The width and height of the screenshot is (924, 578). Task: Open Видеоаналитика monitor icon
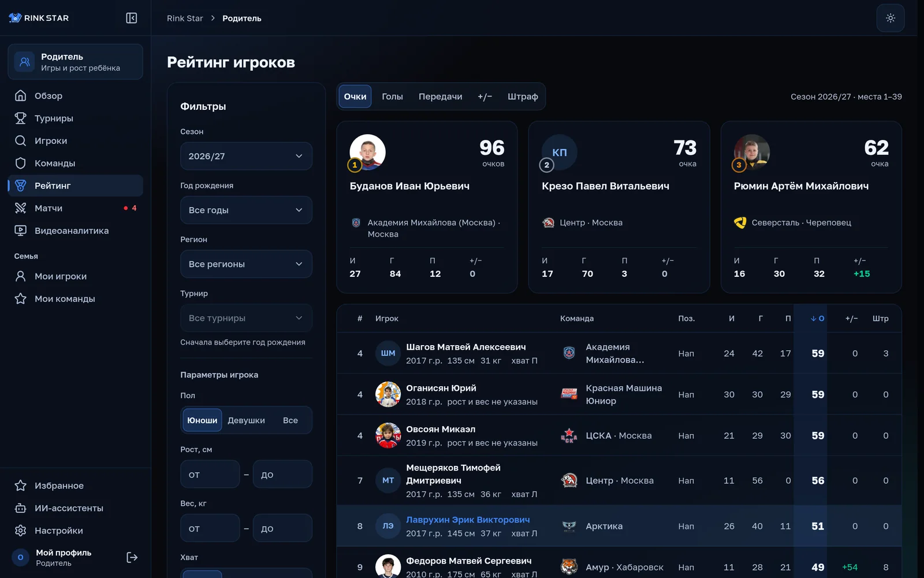(x=20, y=231)
